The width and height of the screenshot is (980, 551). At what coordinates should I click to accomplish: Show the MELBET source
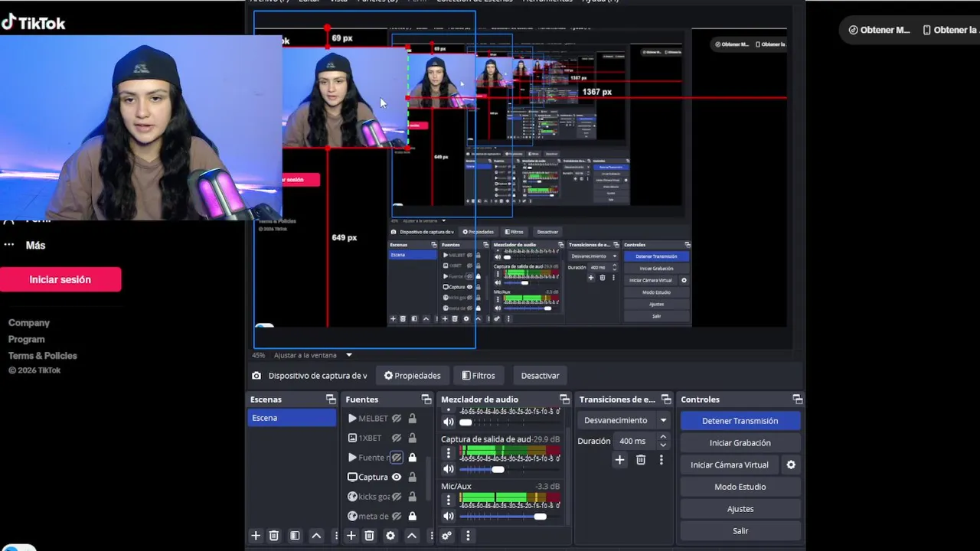(397, 419)
